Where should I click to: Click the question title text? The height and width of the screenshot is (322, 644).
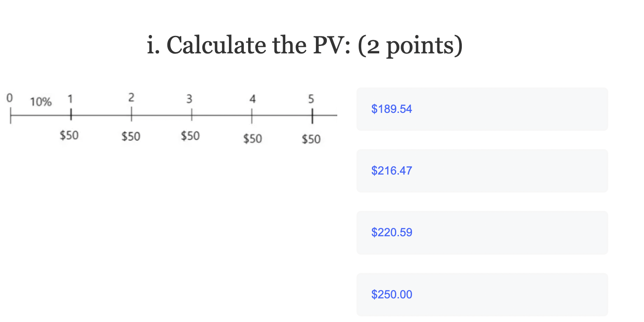[305, 45]
